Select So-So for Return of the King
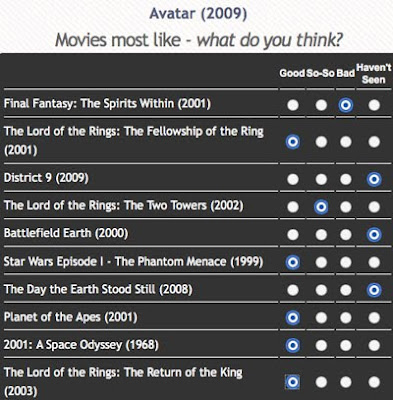This screenshot has height=400, width=393. [321, 382]
